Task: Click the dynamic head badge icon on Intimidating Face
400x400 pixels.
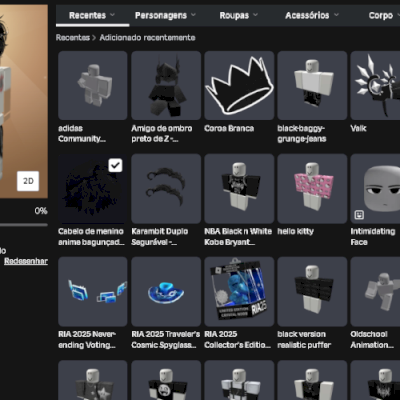Action: (x=359, y=215)
